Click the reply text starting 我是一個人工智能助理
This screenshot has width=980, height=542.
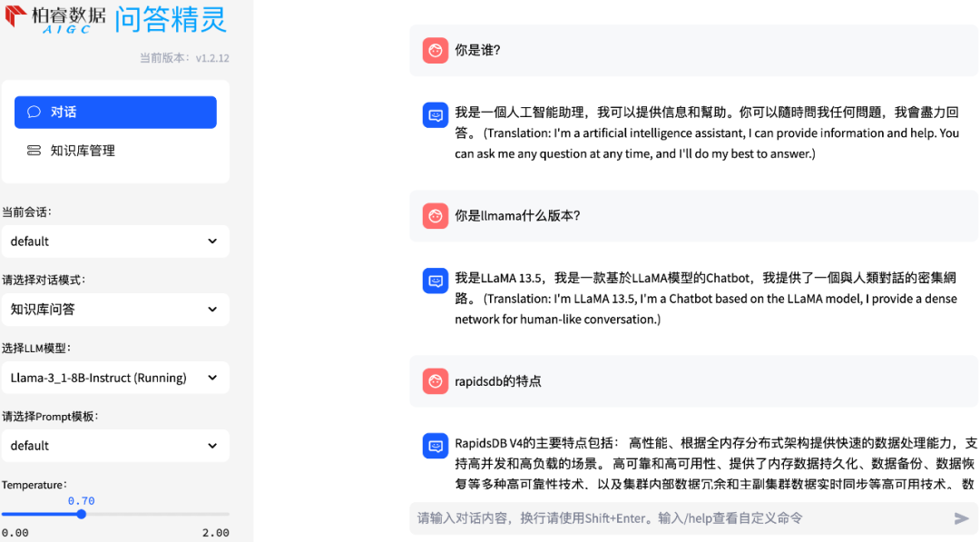coord(707,133)
